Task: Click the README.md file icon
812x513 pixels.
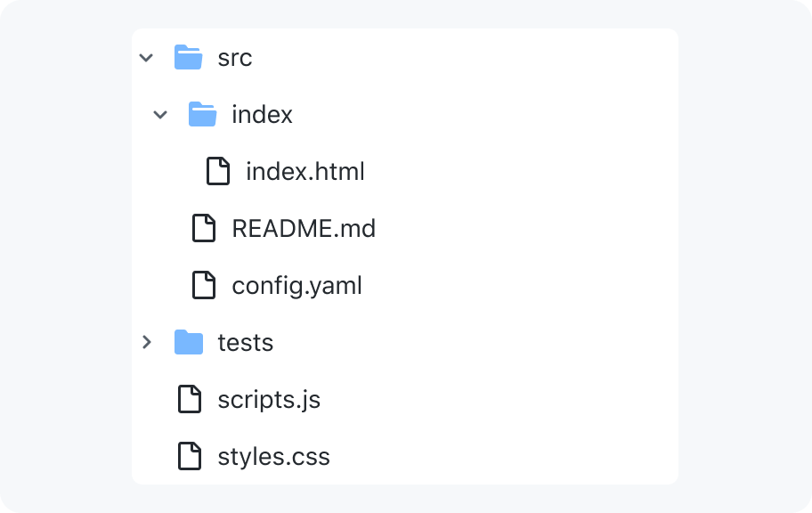Action: (204, 228)
